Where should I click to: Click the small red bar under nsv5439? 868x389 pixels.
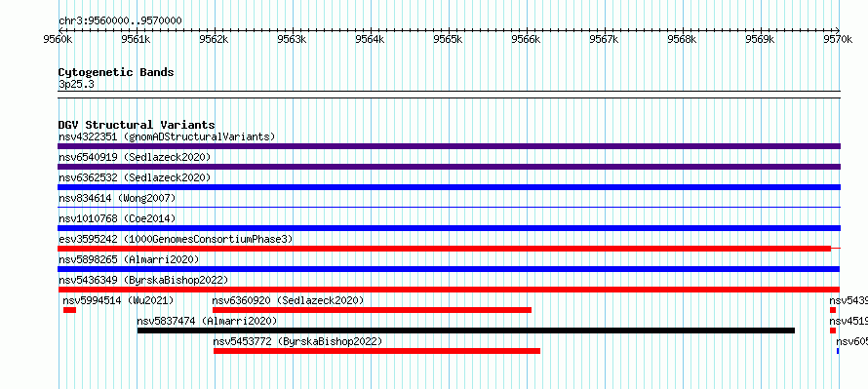(833, 310)
